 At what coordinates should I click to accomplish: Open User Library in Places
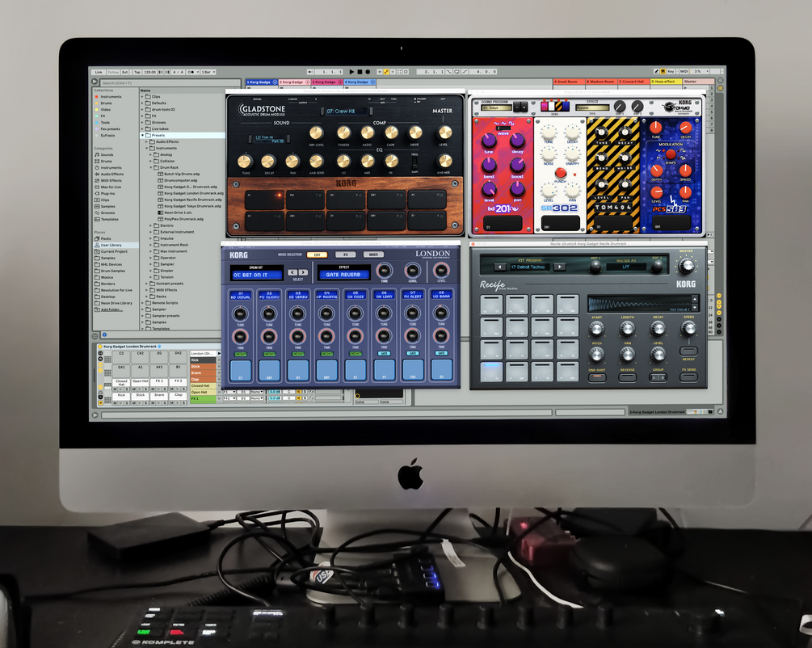[116, 245]
